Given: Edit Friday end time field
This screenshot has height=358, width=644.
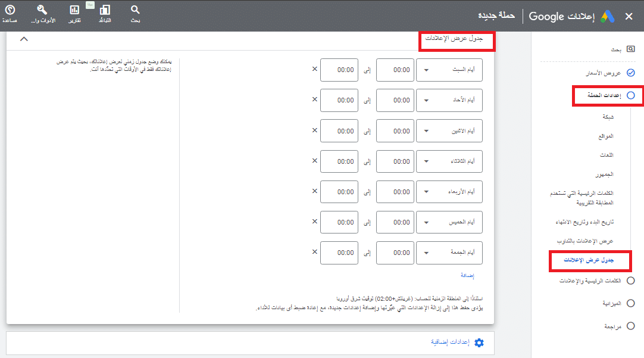Looking at the screenshot, I should coord(339,253).
